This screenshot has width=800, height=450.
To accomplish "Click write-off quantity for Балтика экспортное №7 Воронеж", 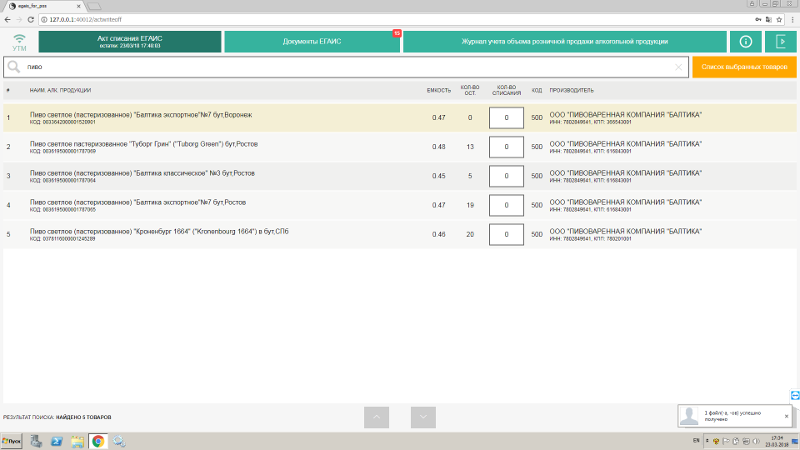I will coord(506,118).
